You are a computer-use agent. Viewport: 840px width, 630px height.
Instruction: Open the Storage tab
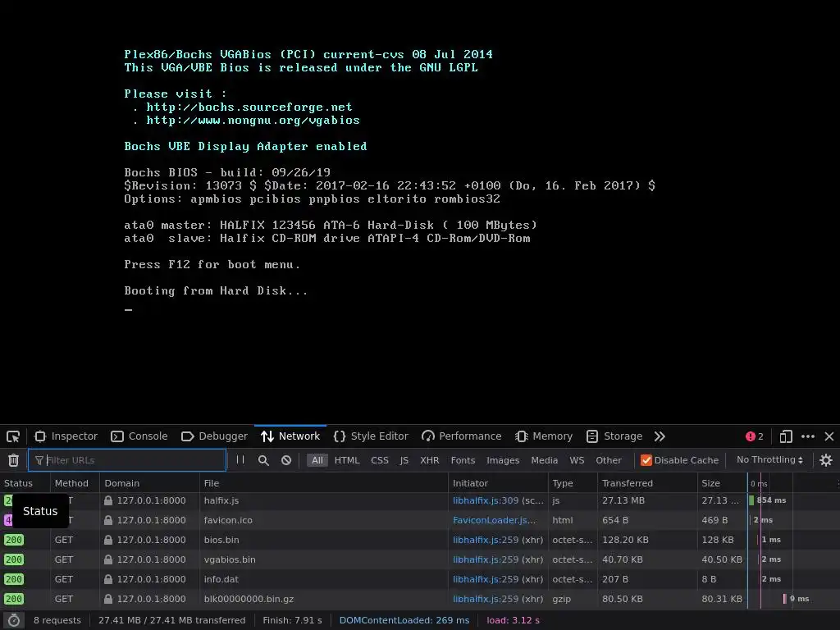[614, 436]
